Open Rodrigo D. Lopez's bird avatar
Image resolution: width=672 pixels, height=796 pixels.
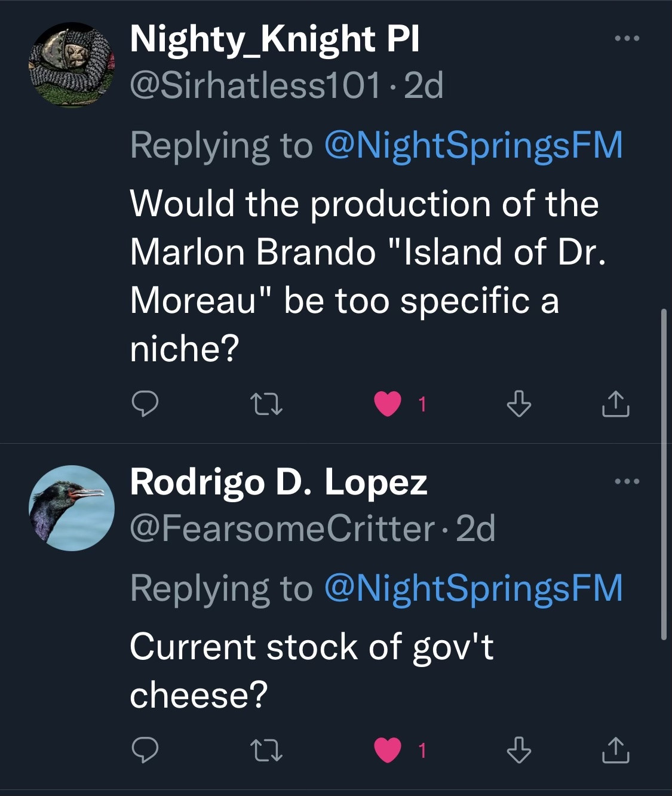click(x=72, y=508)
